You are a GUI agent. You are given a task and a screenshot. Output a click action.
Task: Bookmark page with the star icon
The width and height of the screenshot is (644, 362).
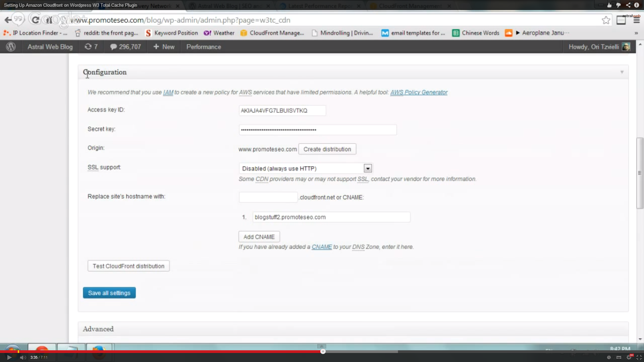point(606,20)
